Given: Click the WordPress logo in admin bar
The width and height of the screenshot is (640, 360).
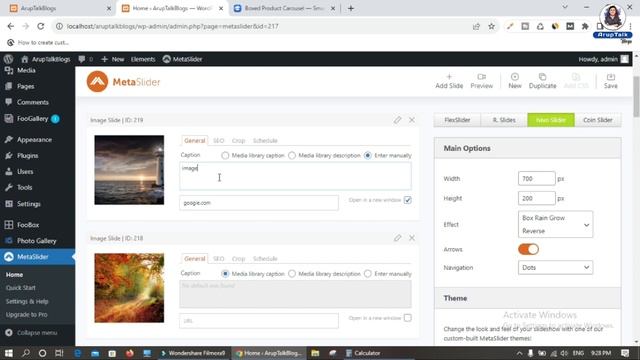Looking at the screenshot, I should (8, 59).
